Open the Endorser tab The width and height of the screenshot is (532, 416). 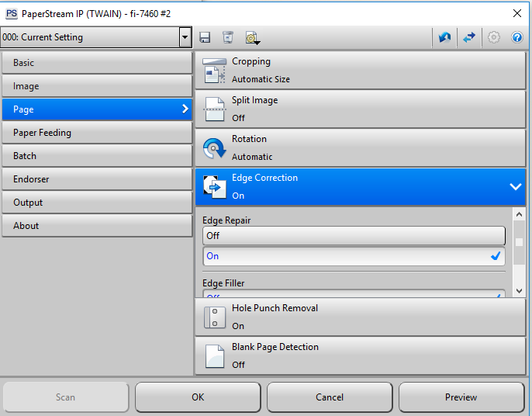point(96,179)
